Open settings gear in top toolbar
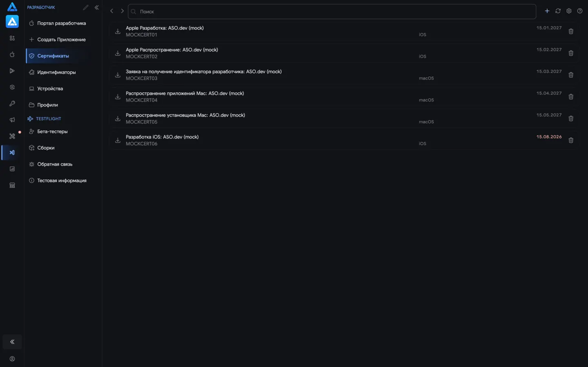 (569, 11)
